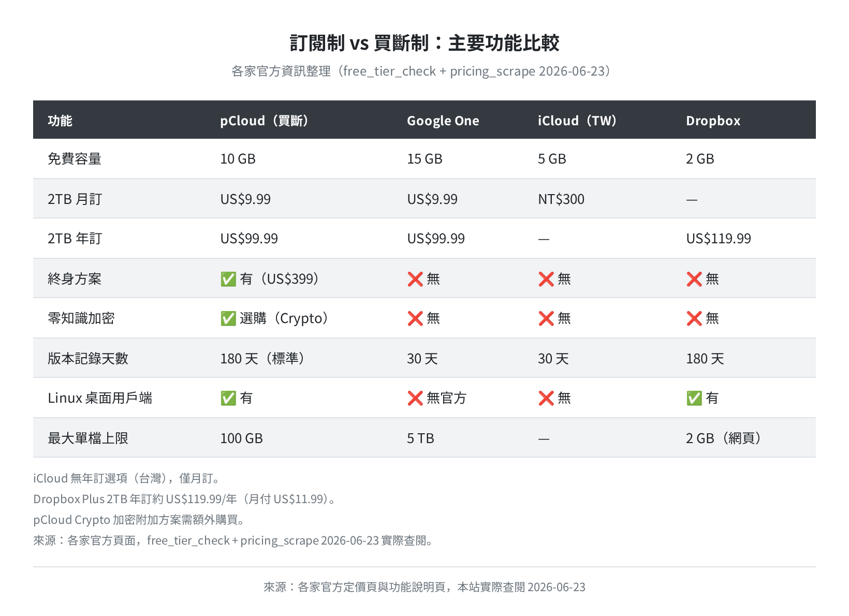Screen dimensions: 849x616
Task: Click footnote iCloud 無年訂選項（台灣）
Action: (x=127, y=478)
